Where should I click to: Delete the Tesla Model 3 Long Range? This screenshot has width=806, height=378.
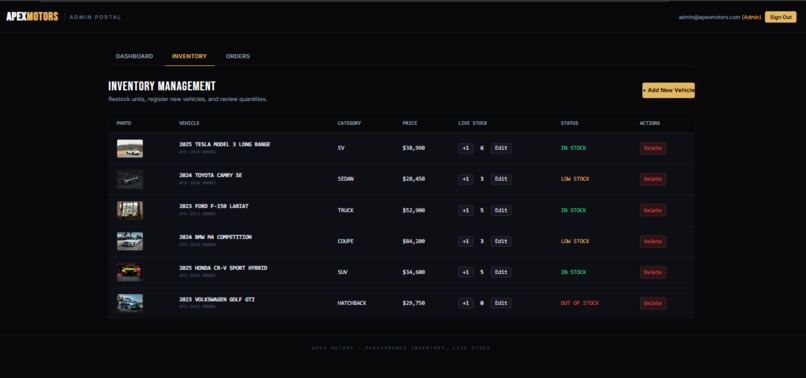[x=653, y=148]
